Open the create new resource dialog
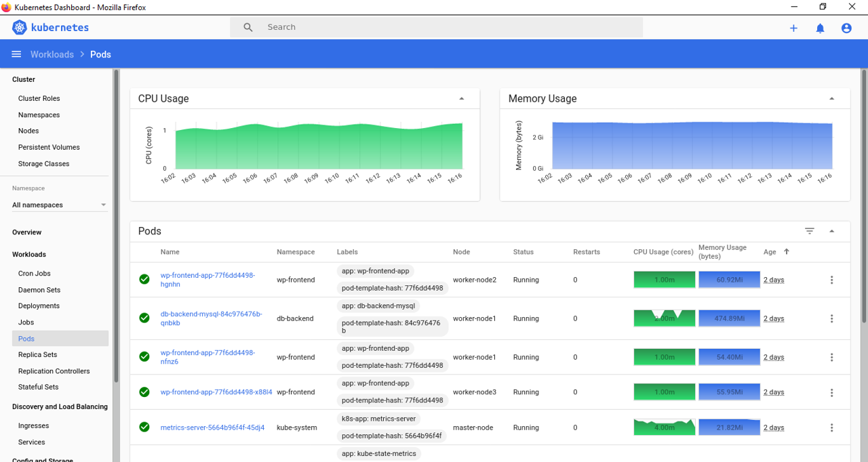Screen dimensions: 868x462 point(793,28)
